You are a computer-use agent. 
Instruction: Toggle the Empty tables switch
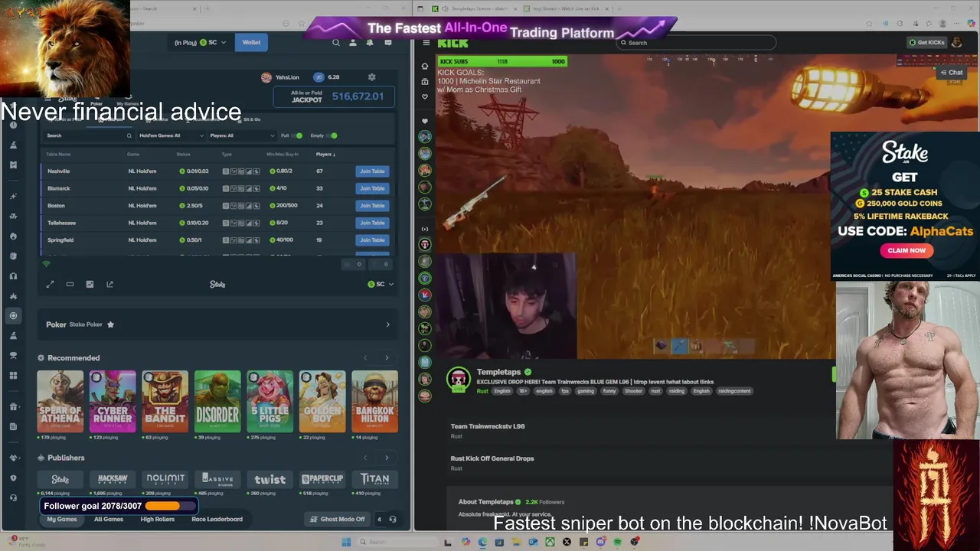tap(332, 135)
